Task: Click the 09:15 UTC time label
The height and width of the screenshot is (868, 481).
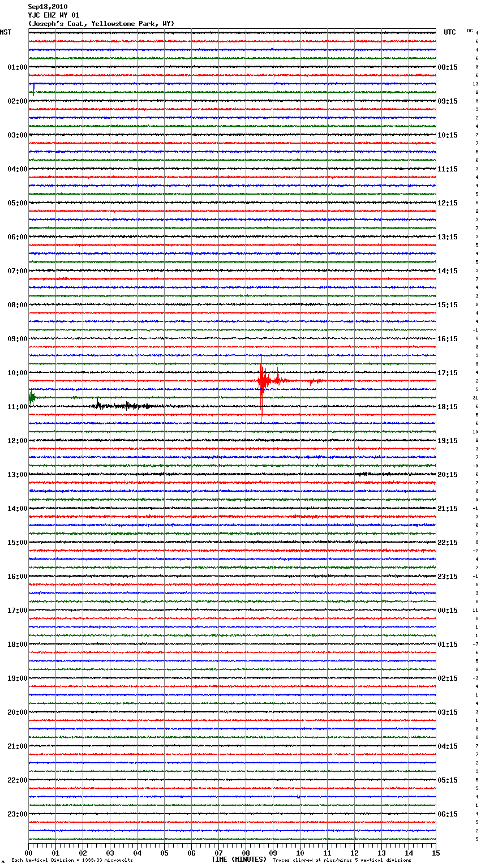Action: 448,101
